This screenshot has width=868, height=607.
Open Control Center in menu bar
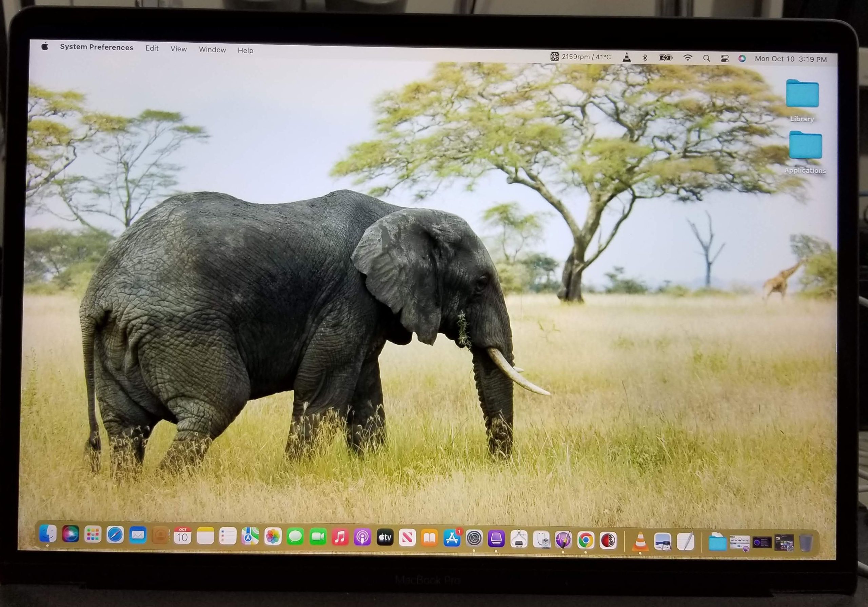[x=724, y=59]
